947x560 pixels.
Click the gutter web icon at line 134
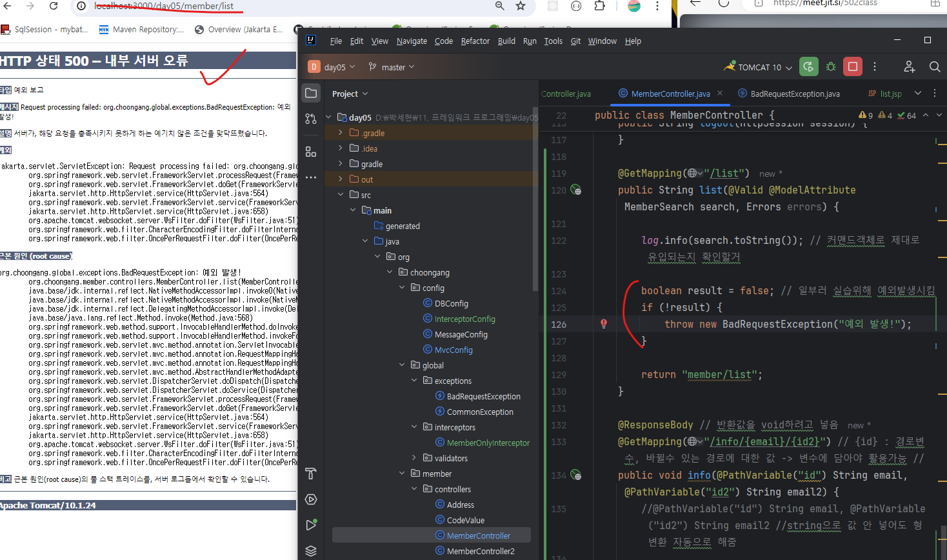tap(576, 475)
